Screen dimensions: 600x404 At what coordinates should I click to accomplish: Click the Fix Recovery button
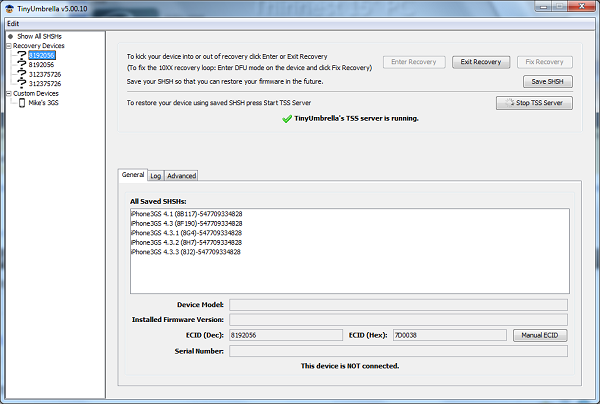click(x=545, y=62)
